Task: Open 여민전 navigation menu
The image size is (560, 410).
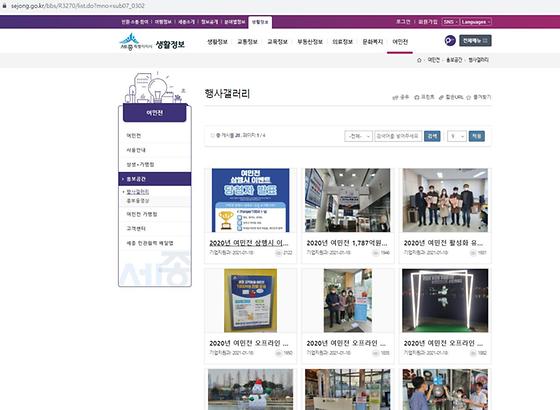Action: 400,42
